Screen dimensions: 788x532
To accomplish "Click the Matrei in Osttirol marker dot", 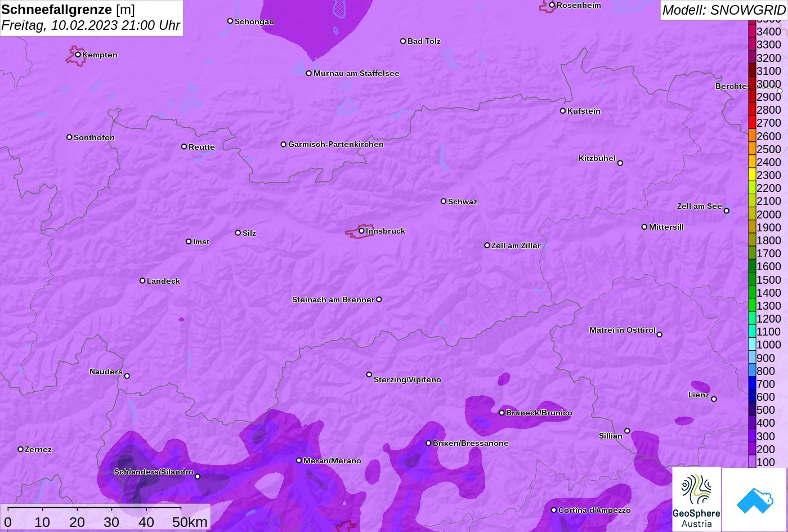I will (660, 334).
